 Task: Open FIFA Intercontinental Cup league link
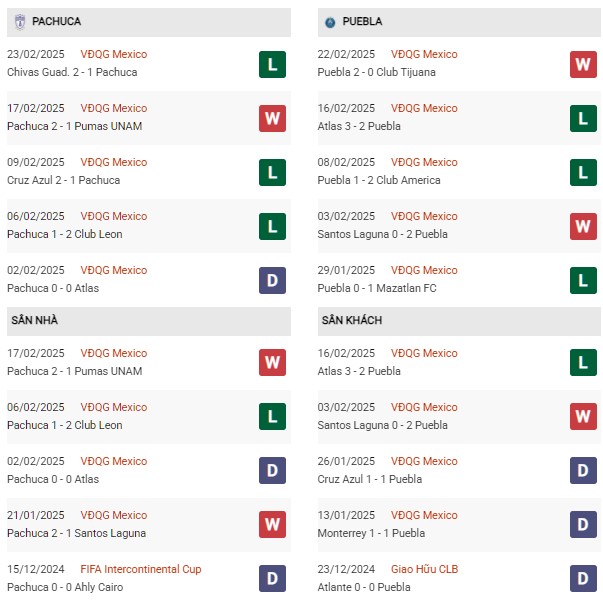tap(141, 569)
